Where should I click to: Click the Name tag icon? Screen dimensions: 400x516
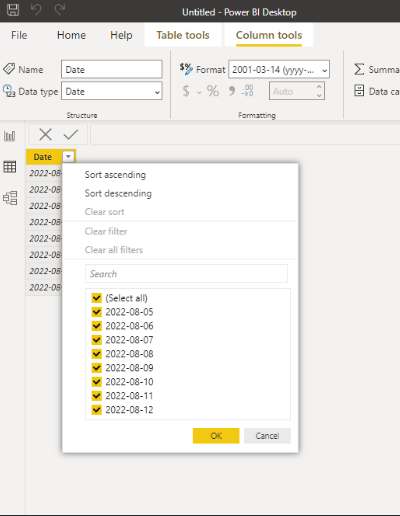coord(9,69)
